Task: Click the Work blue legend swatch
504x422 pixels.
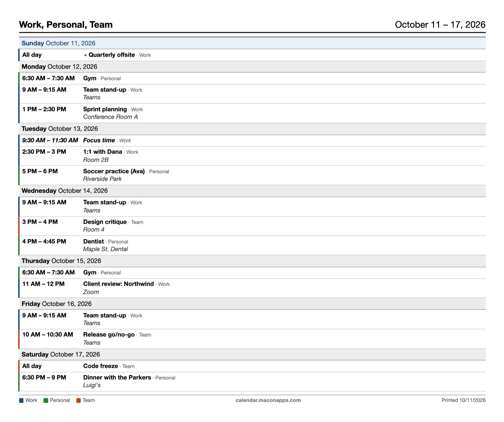Action: [x=21, y=401]
